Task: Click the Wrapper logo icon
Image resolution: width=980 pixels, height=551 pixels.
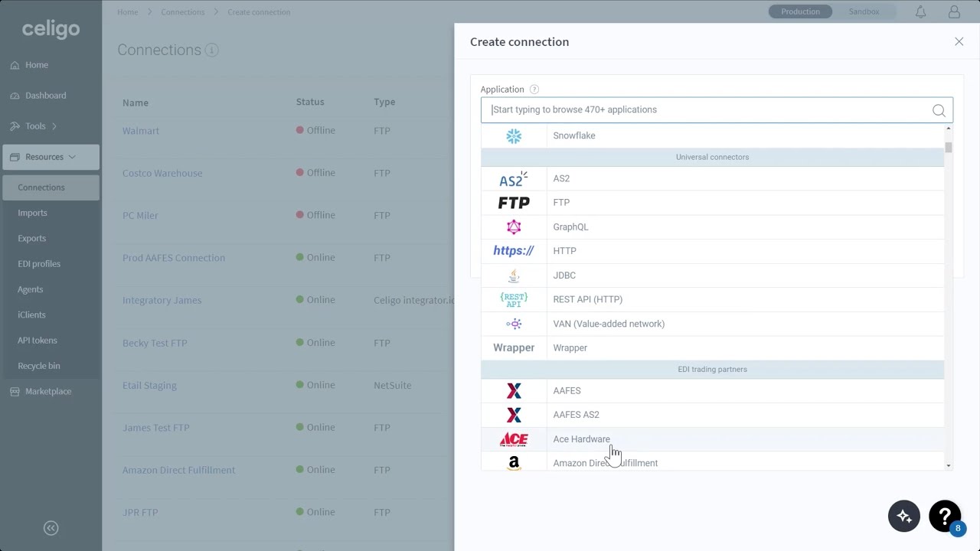Action: pyautogui.click(x=514, y=347)
